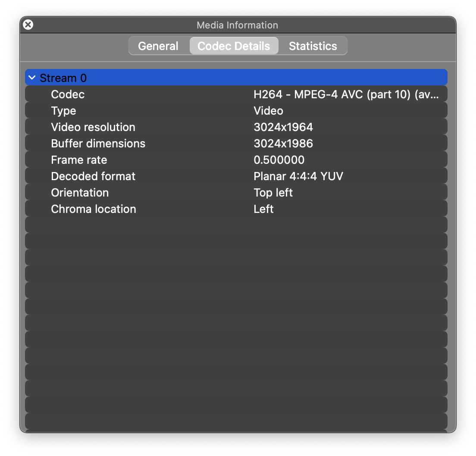Click the Media Information title bar
476x456 pixels.
(237, 25)
